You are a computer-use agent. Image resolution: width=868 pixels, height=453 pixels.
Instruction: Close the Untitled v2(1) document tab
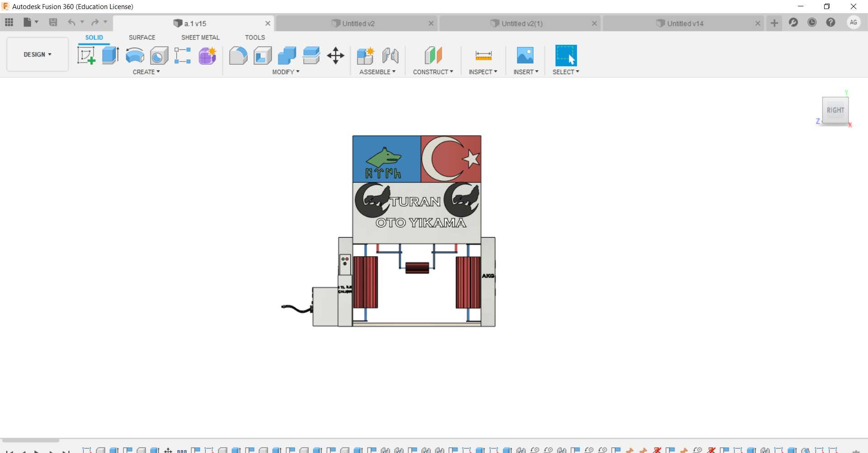point(594,24)
